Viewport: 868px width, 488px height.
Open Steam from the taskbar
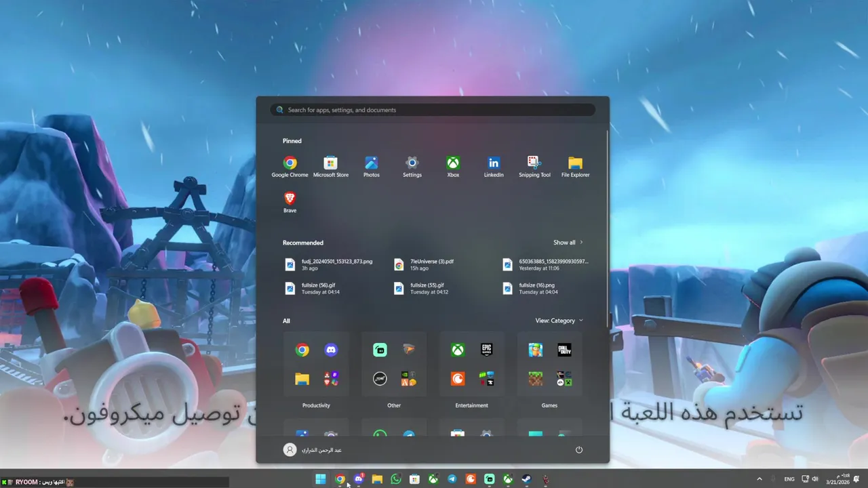tap(526, 479)
